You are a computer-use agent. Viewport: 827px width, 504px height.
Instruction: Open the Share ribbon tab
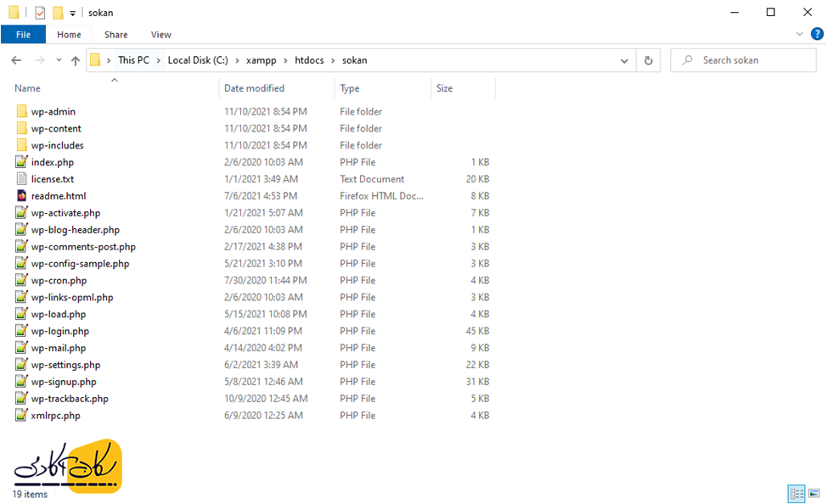click(115, 34)
